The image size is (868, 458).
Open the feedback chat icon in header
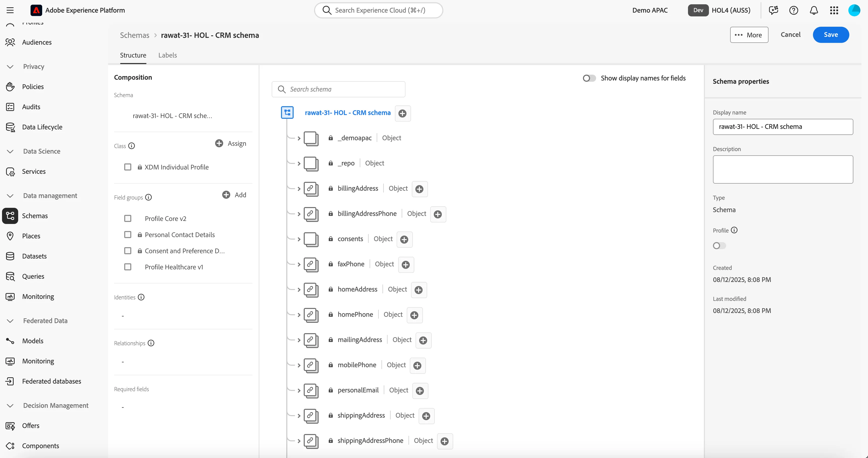[x=773, y=10]
